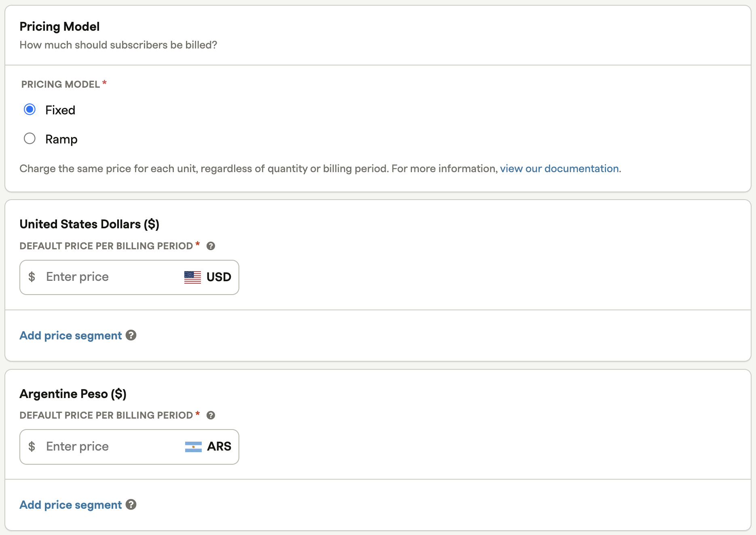Click the Pricing Model section heading
This screenshot has width=756, height=535.
(59, 27)
